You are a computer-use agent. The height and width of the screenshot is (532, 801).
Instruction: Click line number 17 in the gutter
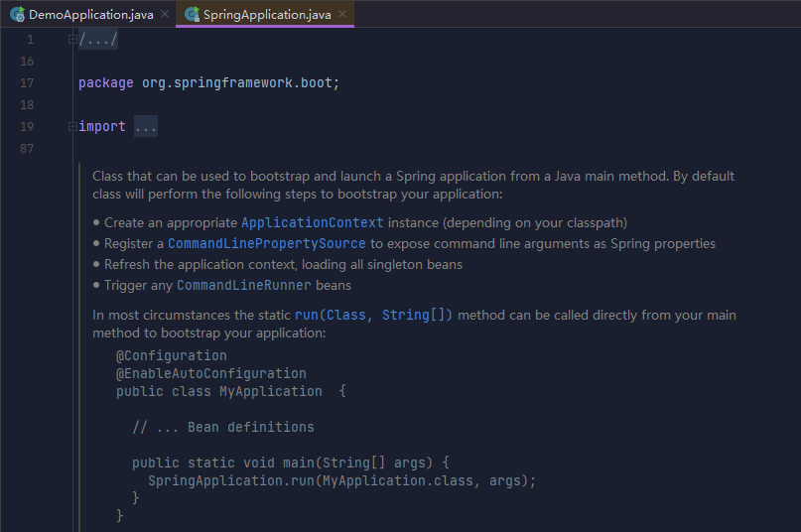[27, 83]
